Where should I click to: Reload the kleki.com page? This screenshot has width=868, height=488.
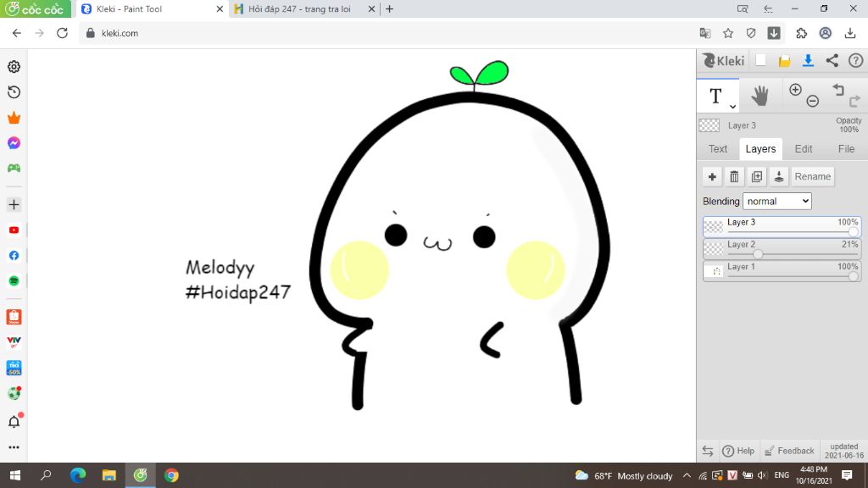coord(62,33)
